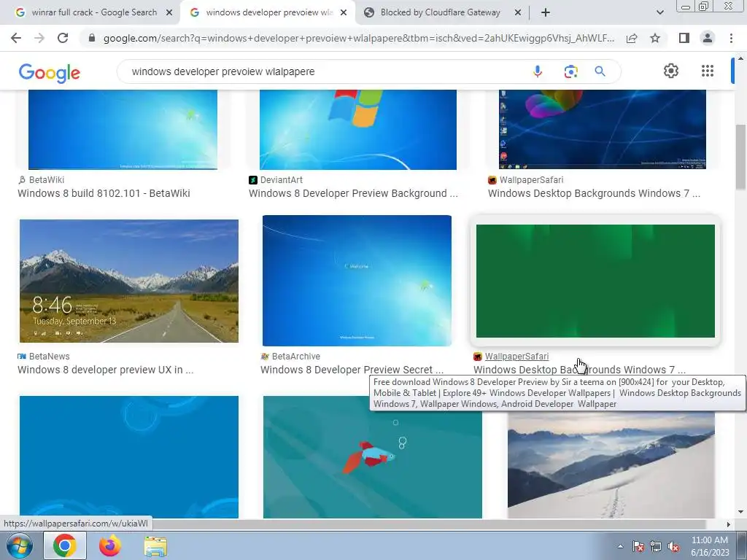The height and width of the screenshot is (560, 747).
Task: Click the BetaNews source label
Action: pyautogui.click(x=49, y=356)
